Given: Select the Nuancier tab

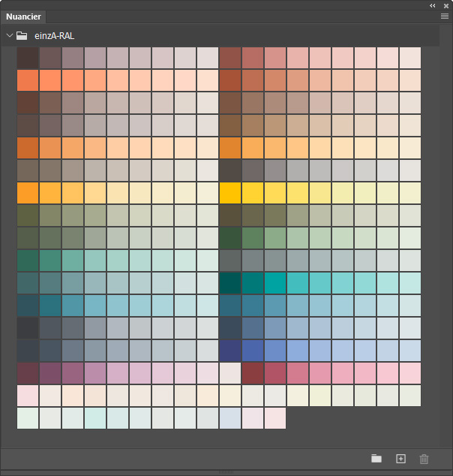Looking at the screenshot, I should point(23,17).
